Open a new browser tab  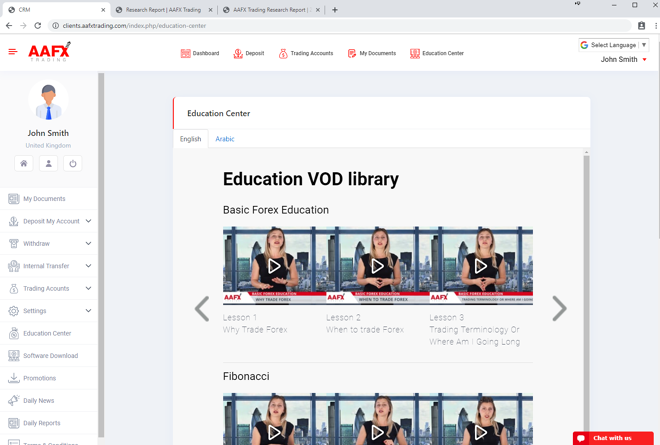pos(335,10)
